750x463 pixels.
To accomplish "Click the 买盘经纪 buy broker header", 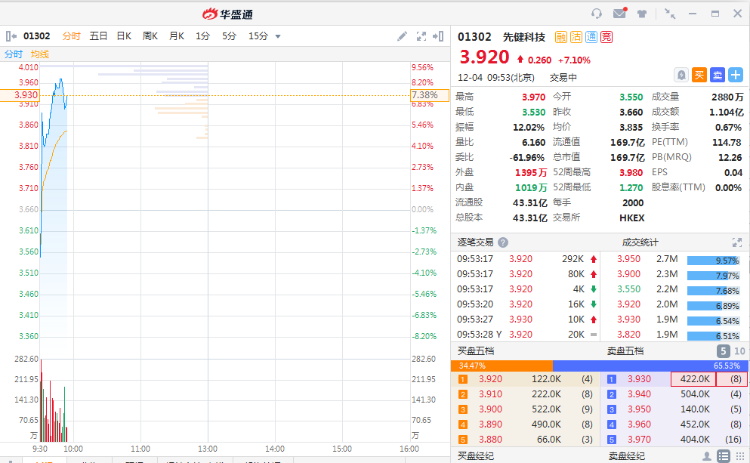I will click(x=476, y=456).
